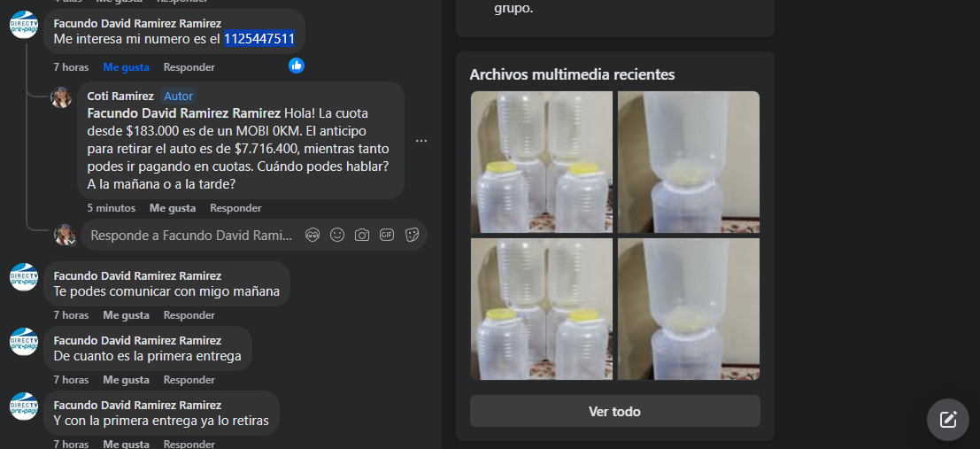Open the sticker picker in reply box
The width and height of the screenshot is (980, 449).
pyautogui.click(x=412, y=236)
